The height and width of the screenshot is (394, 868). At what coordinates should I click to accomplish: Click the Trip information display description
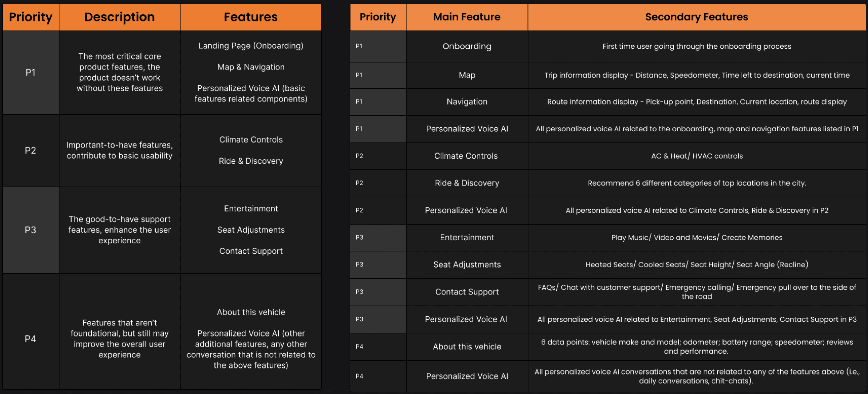696,75
